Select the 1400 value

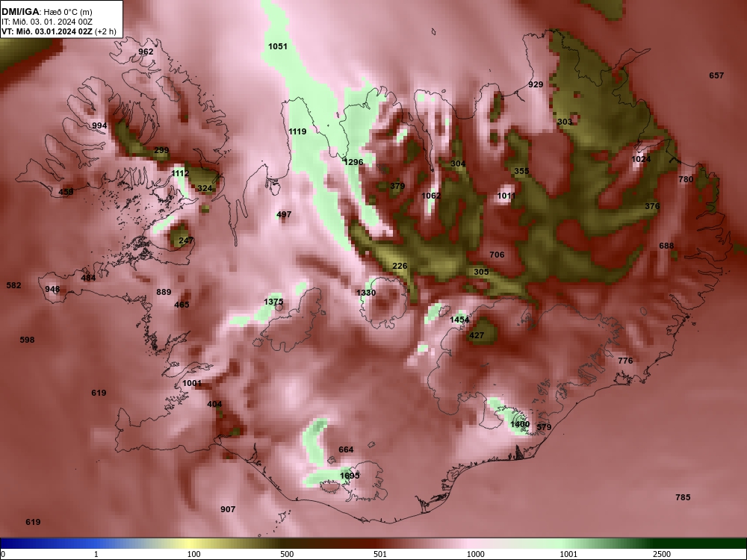520,424
